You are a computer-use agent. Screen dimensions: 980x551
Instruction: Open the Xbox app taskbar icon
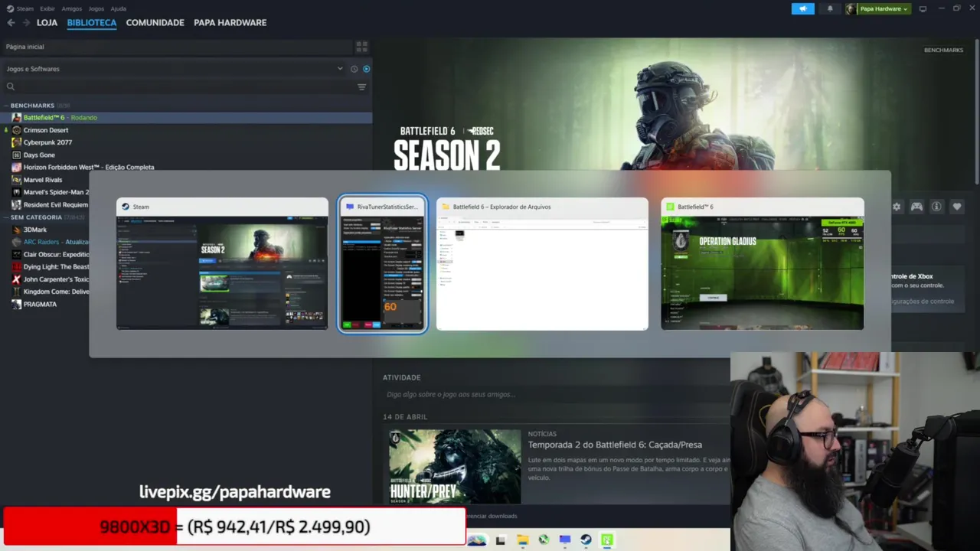tap(544, 540)
